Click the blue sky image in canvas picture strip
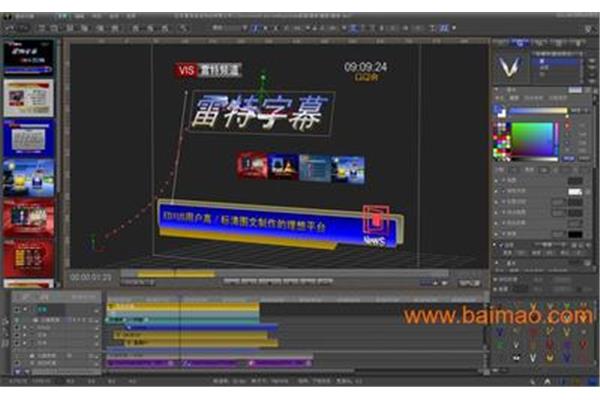The width and height of the screenshot is (600, 400). coord(348,169)
